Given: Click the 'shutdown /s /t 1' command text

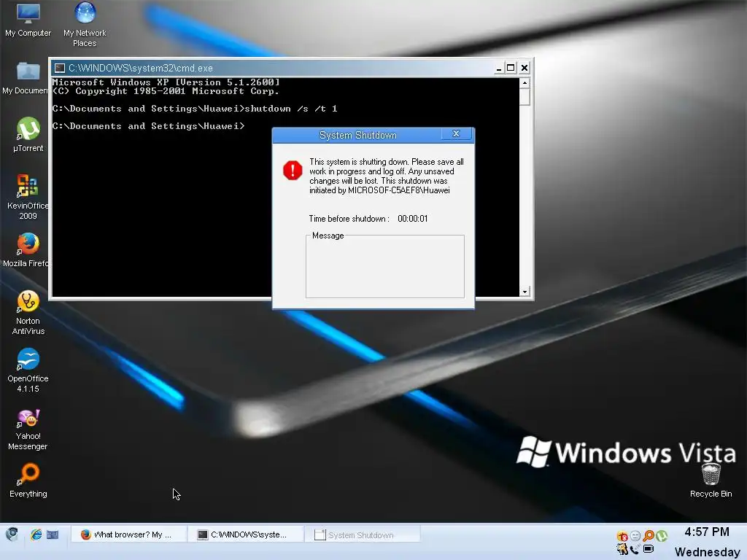Looking at the screenshot, I should point(290,109).
